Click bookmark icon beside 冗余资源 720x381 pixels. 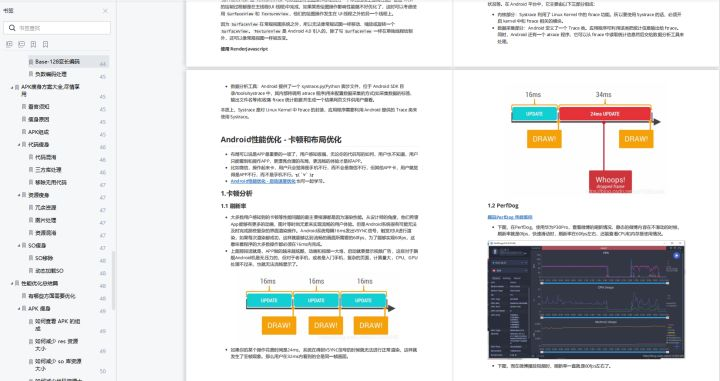31,207
